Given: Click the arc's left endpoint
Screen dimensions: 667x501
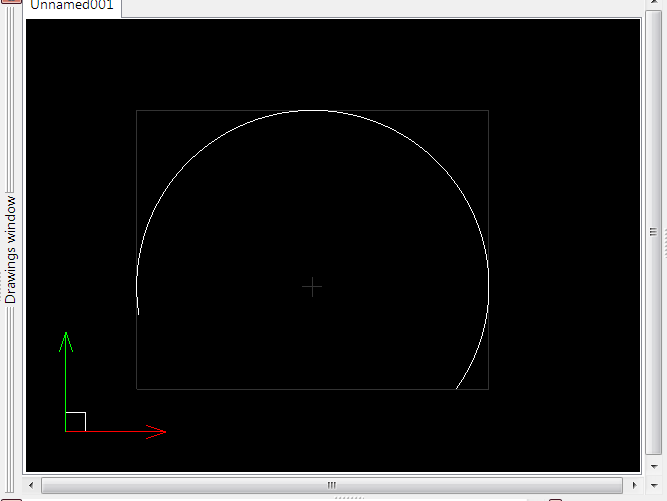Looking at the screenshot, I should point(138,313).
